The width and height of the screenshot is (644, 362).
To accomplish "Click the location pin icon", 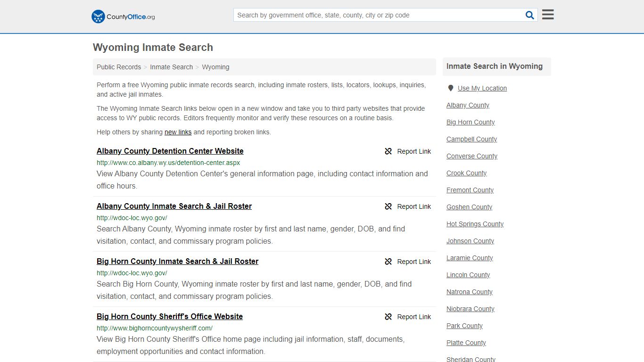I will point(451,88).
